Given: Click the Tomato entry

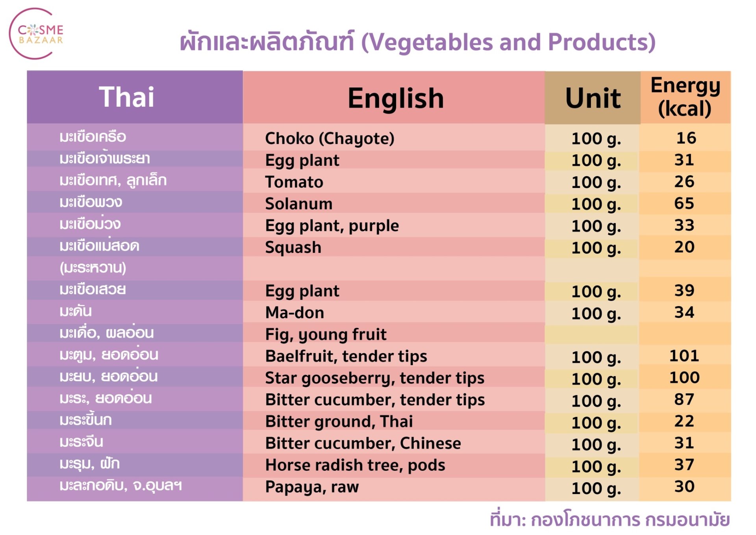Looking at the screenshot, I should point(294,182).
